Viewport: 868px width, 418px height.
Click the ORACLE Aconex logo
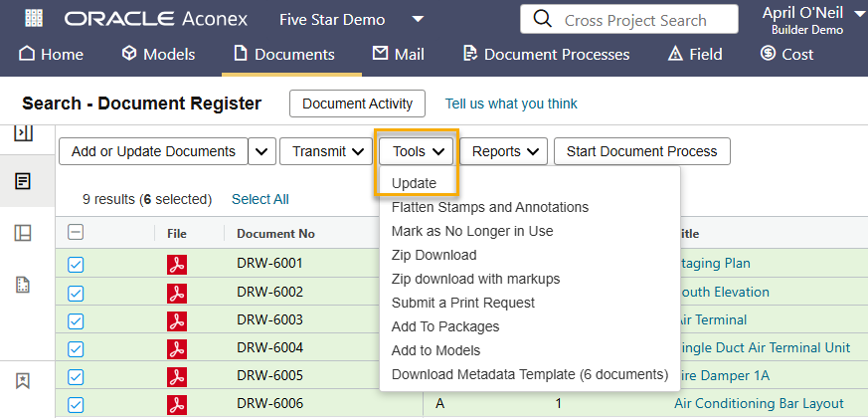click(x=156, y=19)
